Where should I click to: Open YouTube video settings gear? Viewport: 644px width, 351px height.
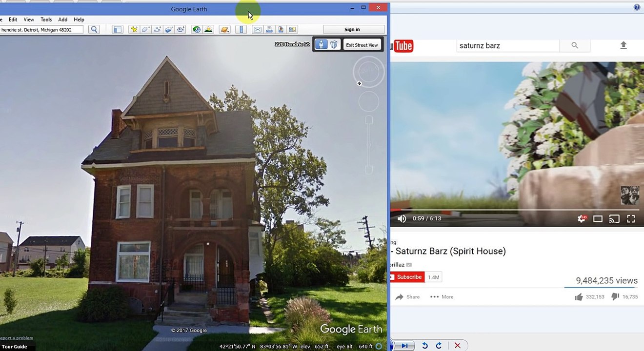click(582, 219)
